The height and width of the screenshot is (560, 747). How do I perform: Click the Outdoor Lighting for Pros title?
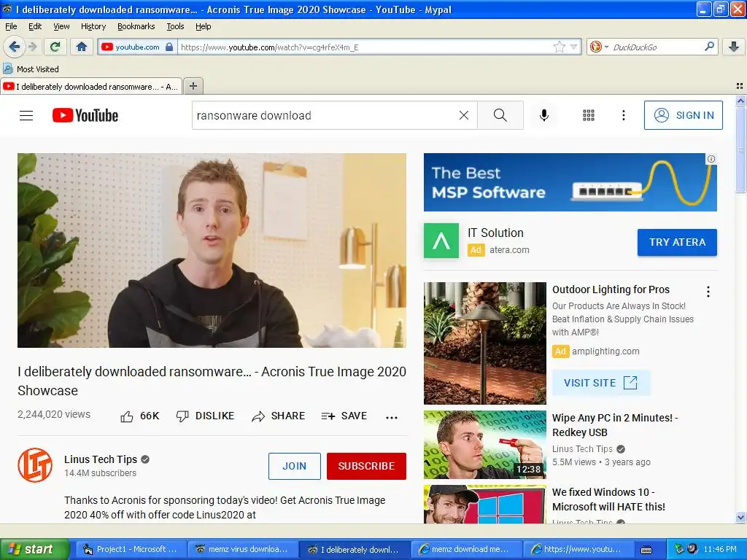pyautogui.click(x=611, y=289)
